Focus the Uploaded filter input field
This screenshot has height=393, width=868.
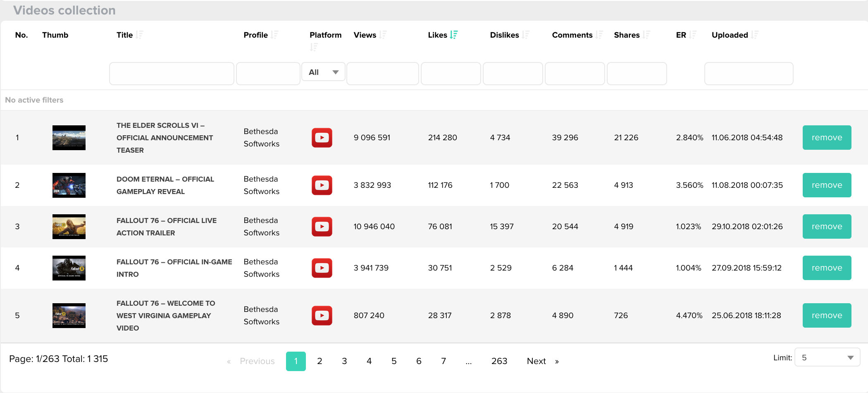click(749, 74)
